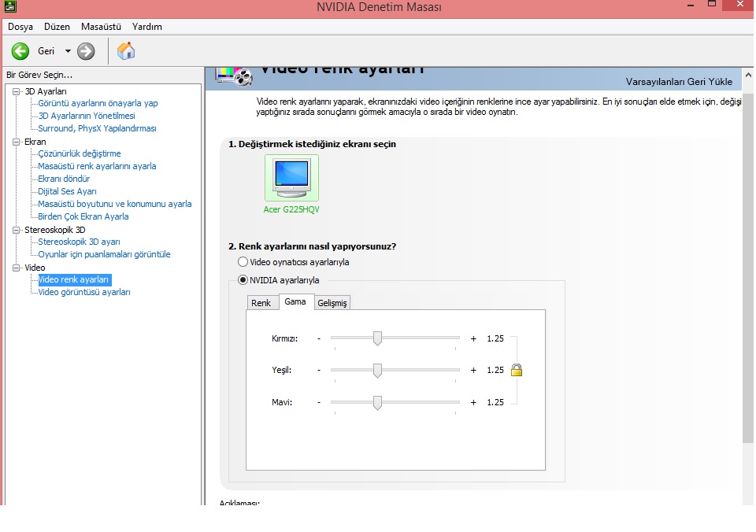Image resolution: width=756 pixels, height=532 pixels.
Task: Collapse the Stereoskopik 3D tree node
Action: click(16, 230)
